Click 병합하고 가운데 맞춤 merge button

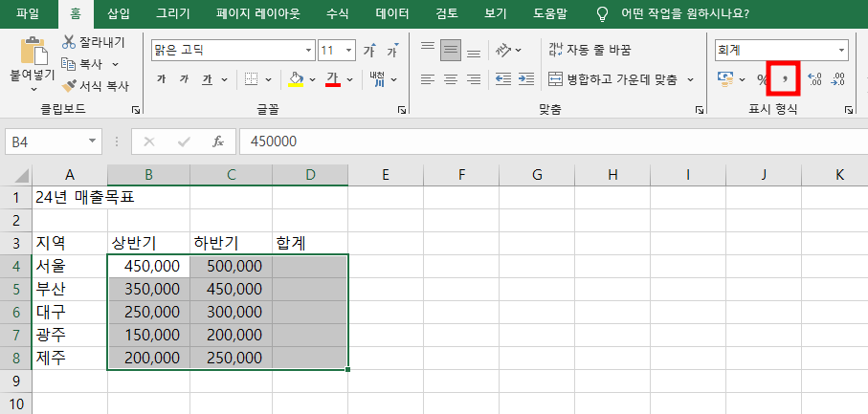pos(612,79)
